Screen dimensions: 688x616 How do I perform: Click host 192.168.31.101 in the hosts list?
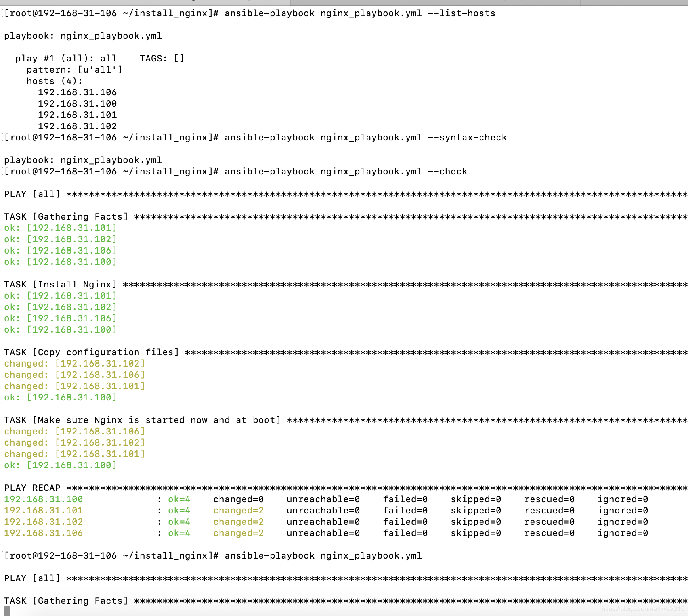77,115
